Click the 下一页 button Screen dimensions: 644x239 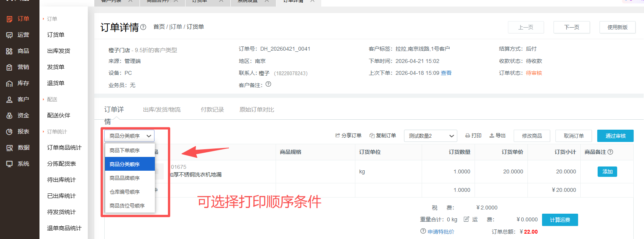pyautogui.click(x=572, y=27)
